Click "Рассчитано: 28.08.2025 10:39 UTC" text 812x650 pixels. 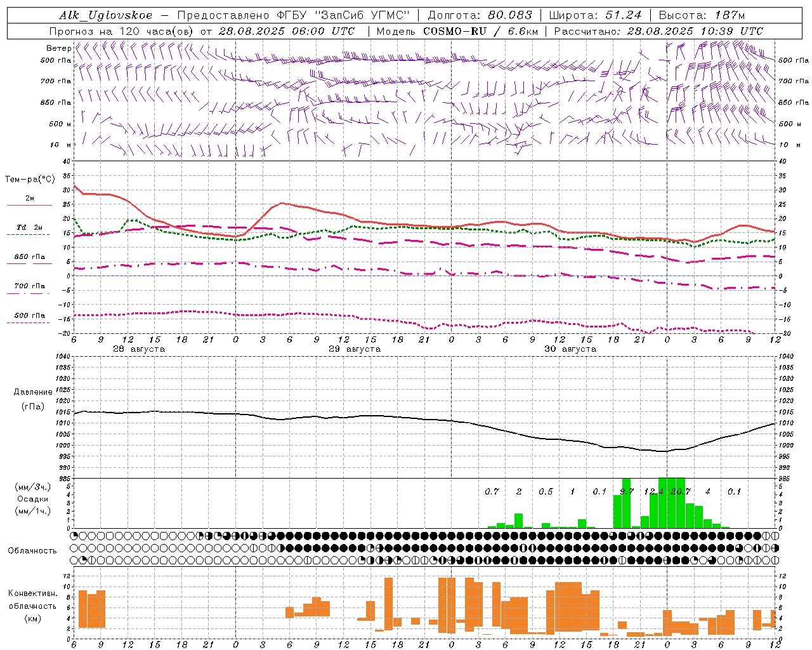658,31
